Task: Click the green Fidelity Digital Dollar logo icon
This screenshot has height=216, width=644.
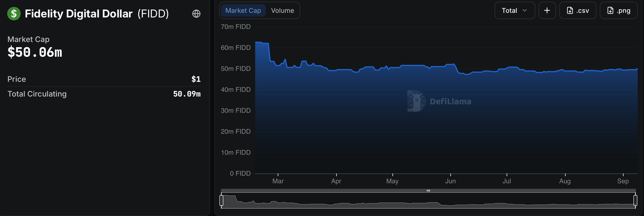Action: click(x=14, y=14)
